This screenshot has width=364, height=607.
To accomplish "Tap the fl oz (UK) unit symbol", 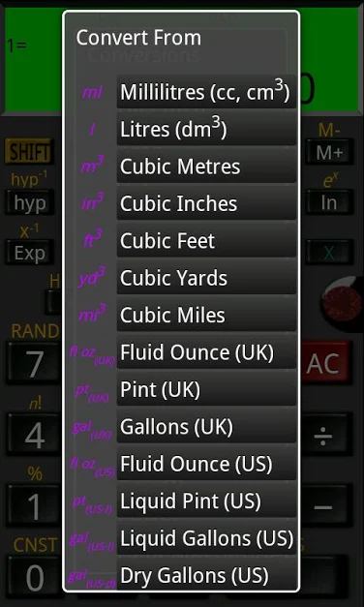I will [x=93, y=354].
